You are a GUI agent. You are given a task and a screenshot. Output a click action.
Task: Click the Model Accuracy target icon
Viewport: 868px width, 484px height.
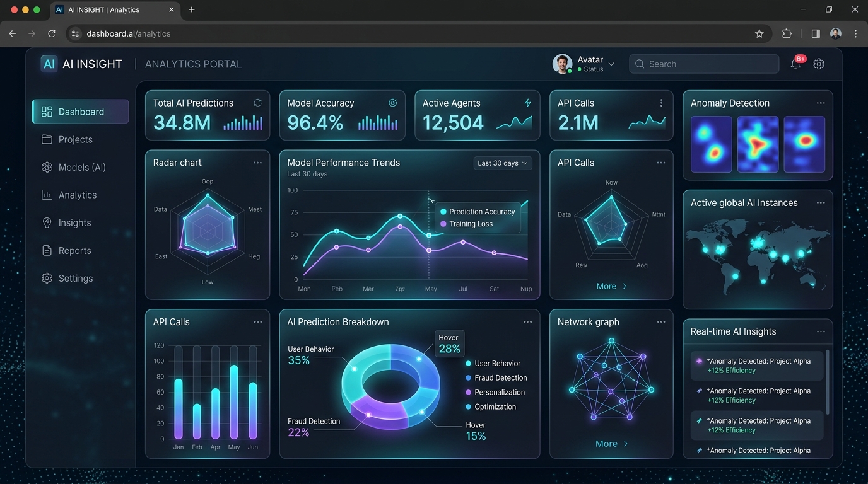(393, 103)
